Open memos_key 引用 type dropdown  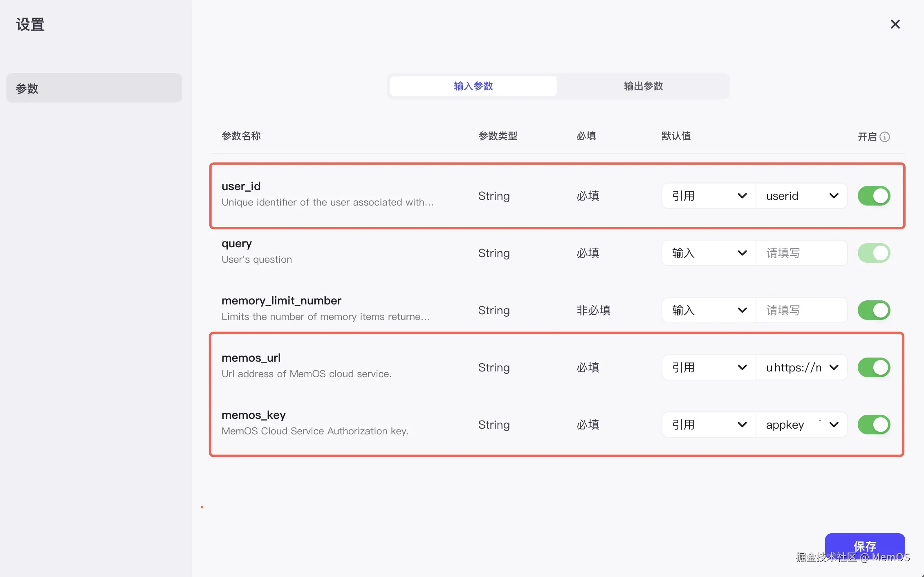[x=709, y=425]
